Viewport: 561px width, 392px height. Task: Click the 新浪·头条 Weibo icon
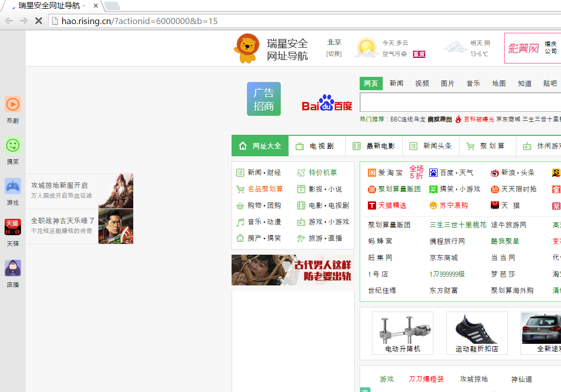(x=495, y=173)
